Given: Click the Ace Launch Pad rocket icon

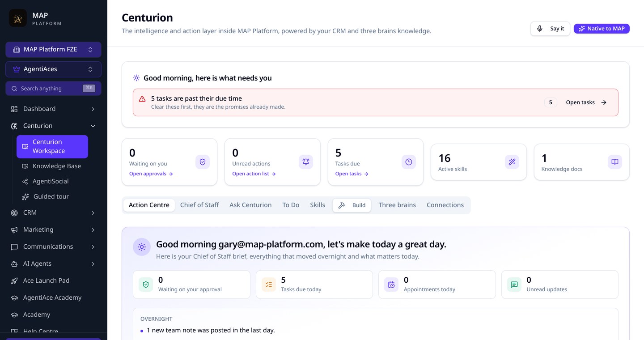Looking at the screenshot, I should coord(14,280).
